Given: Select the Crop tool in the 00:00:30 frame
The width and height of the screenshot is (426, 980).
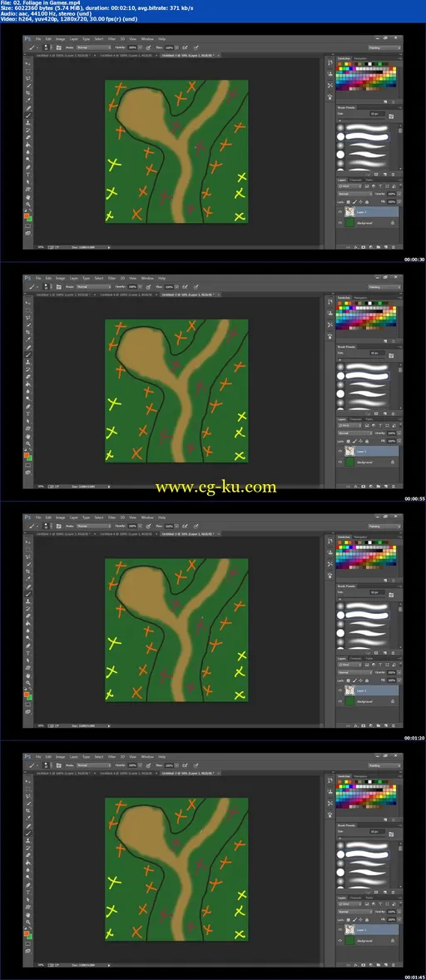Looking at the screenshot, I should 28,92.
